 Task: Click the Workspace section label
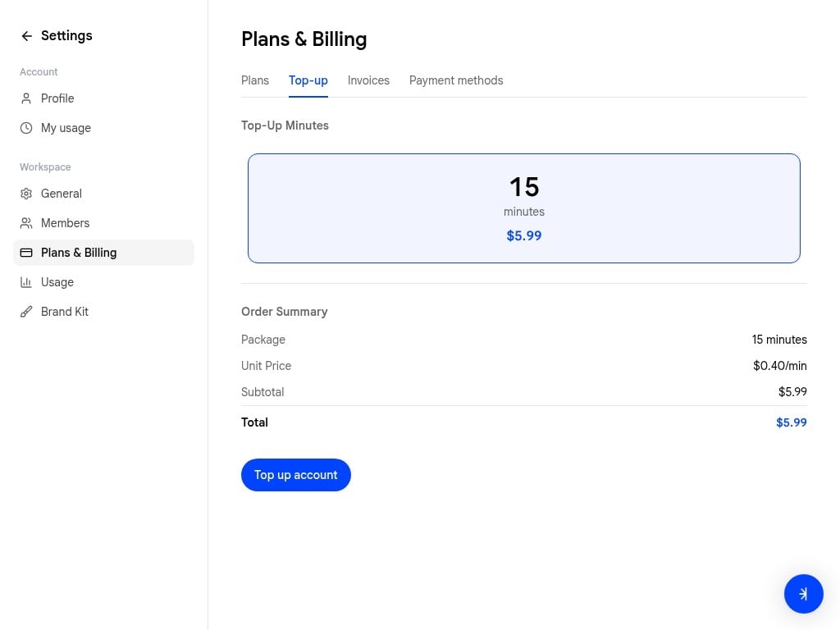pyautogui.click(x=46, y=167)
